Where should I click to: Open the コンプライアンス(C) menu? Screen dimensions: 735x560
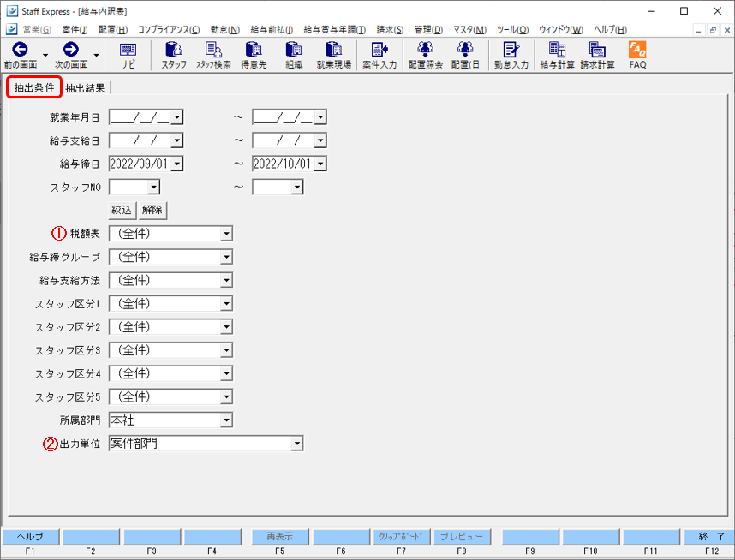click(169, 29)
